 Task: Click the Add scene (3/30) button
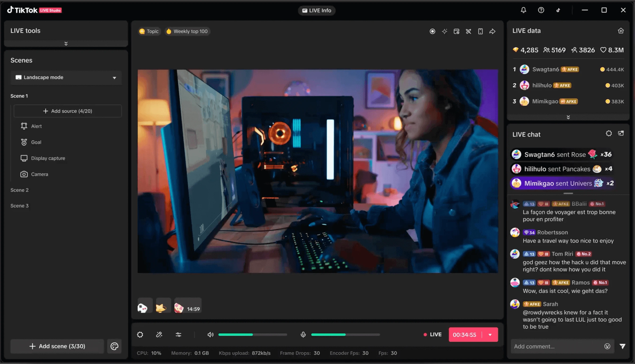coord(57,346)
